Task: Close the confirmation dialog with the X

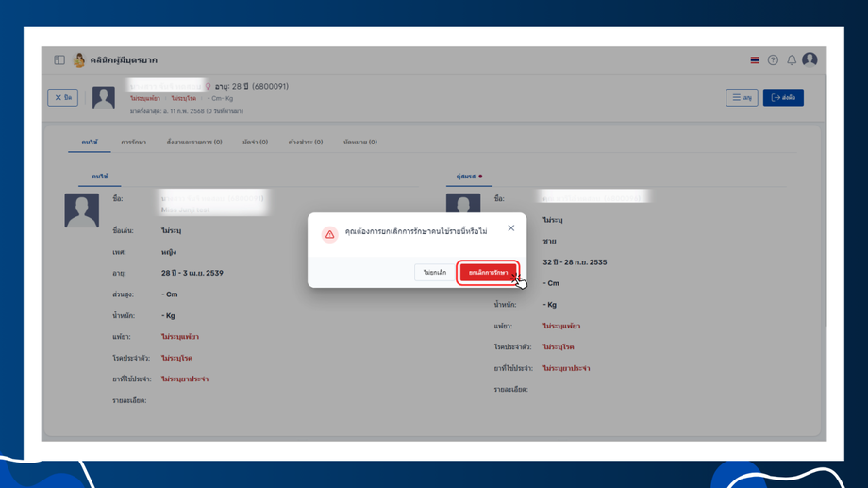Action: pyautogui.click(x=511, y=228)
